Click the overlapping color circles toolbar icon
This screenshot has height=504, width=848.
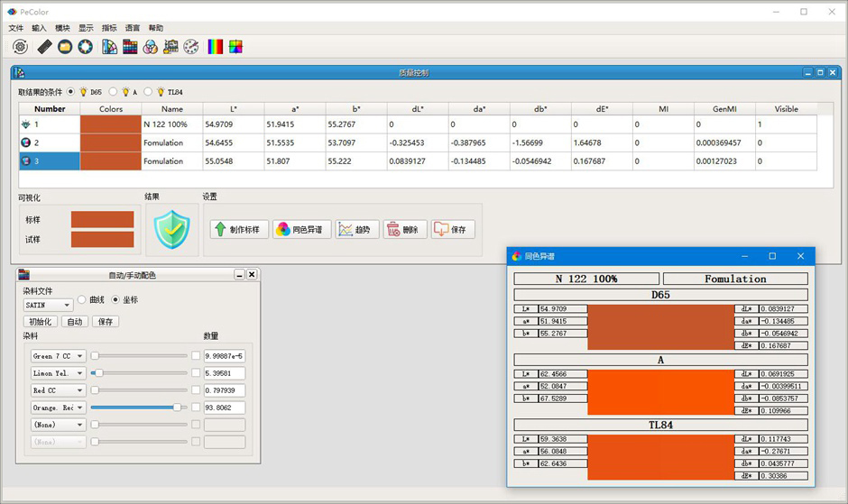[x=151, y=47]
